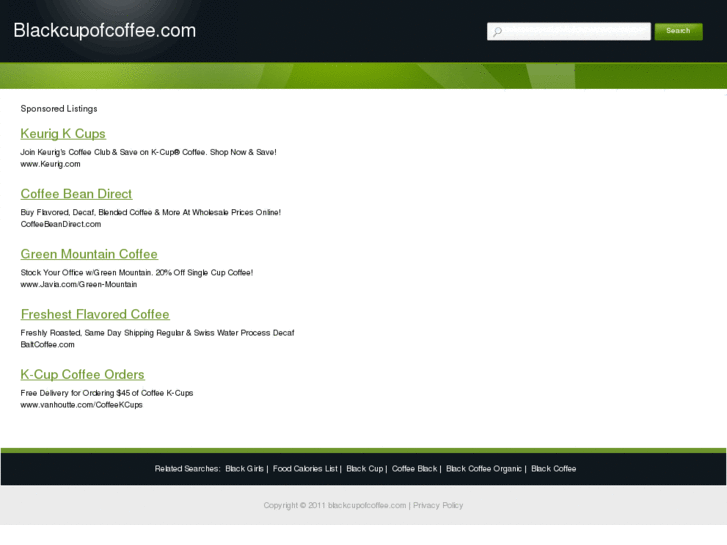This screenshot has width=727, height=545.
Task: Click the www.Javia.com/Green-Mountain URL text
Action: tap(79, 284)
